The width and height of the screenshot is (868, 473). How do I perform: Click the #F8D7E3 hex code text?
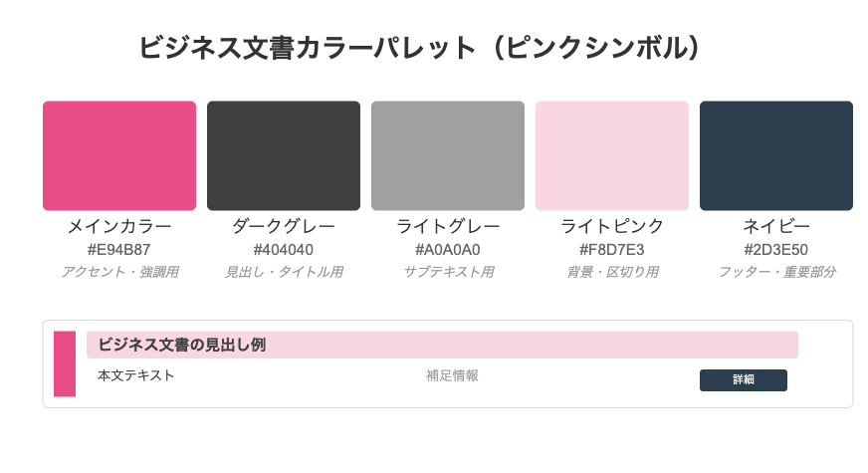coord(612,250)
